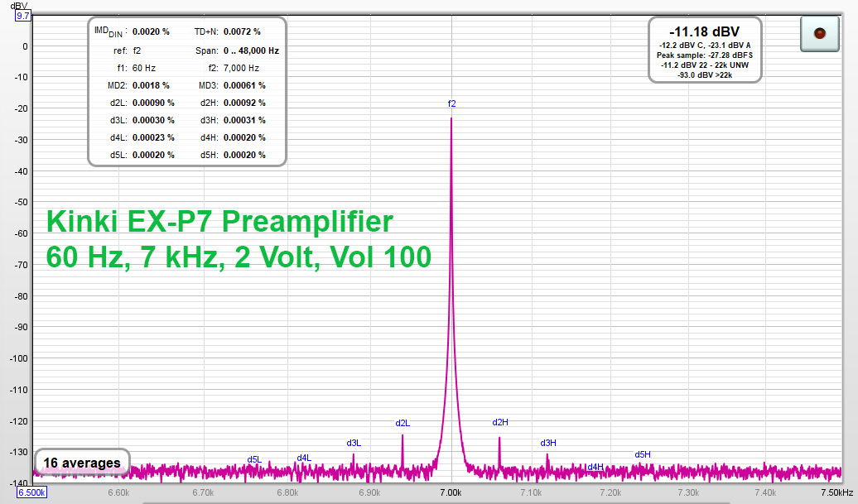
Task: Click the d3H marker label
Action: coord(548,444)
